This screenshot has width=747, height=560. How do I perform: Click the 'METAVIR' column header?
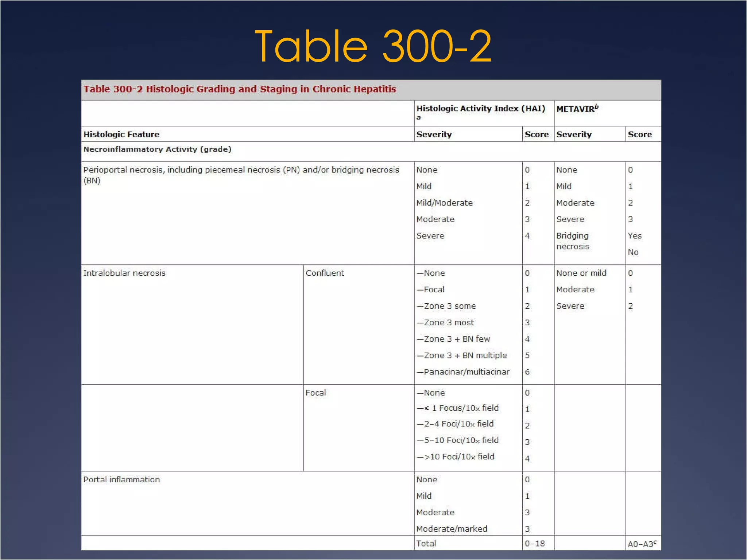pyautogui.click(x=577, y=108)
